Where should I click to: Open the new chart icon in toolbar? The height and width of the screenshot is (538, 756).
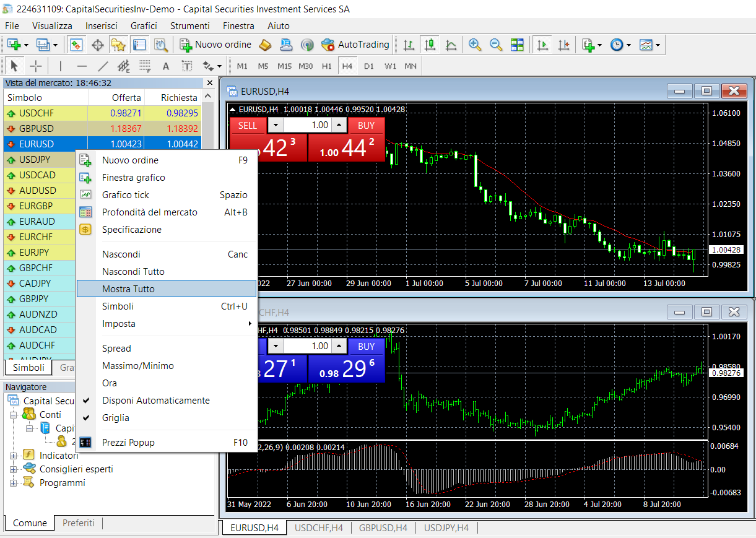pos(14,45)
